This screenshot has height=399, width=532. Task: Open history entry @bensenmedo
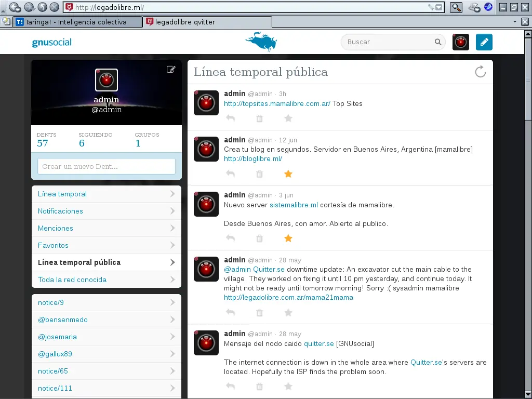pyautogui.click(x=107, y=320)
